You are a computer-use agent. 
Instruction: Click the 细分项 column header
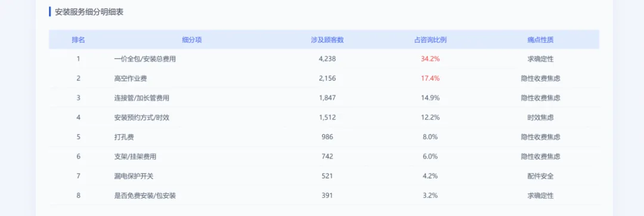click(x=192, y=40)
